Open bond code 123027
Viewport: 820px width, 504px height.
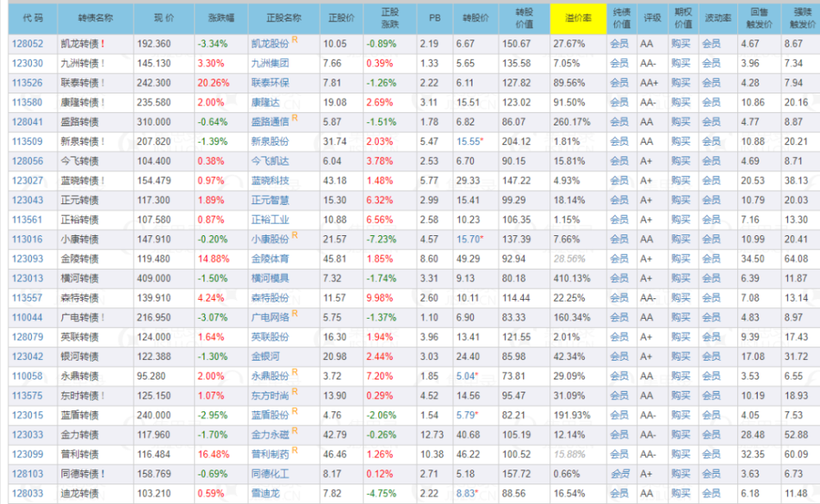(x=28, y=181)
